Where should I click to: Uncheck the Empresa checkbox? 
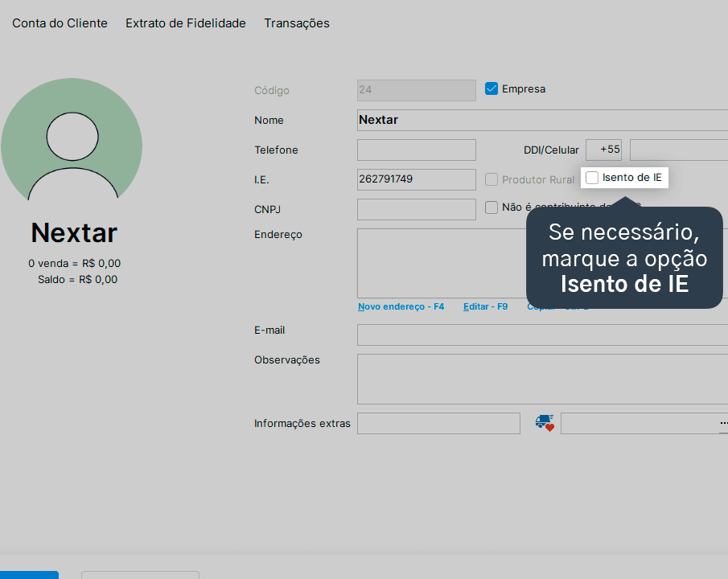point(492,88)
